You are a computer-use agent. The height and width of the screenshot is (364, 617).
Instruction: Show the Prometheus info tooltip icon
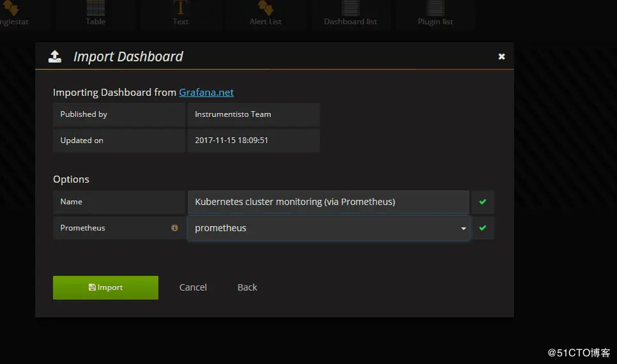174,228
